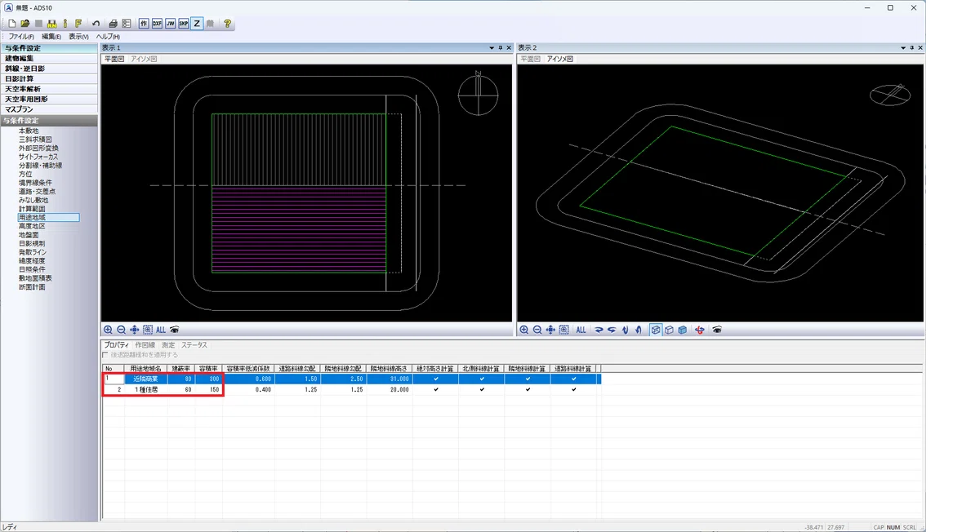Screen dimensions: 980x532
Task: Expand the 建物編集 sidebar section
Action: coord(49,59)
